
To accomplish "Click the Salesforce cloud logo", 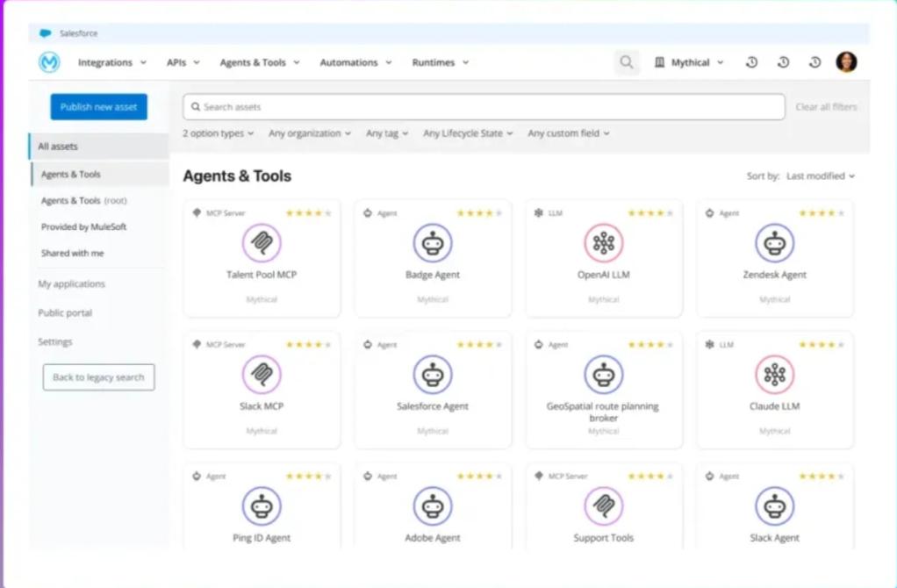I will 46,33.
